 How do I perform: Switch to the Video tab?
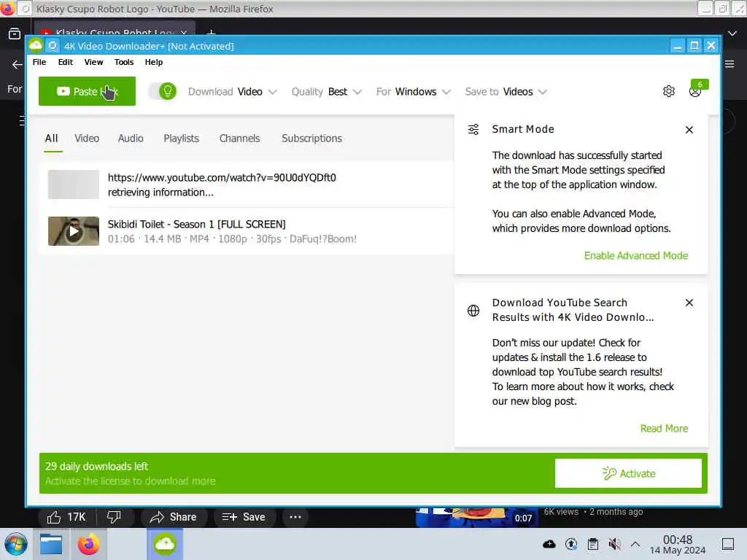pyautogui.click(x=87, y=139)
